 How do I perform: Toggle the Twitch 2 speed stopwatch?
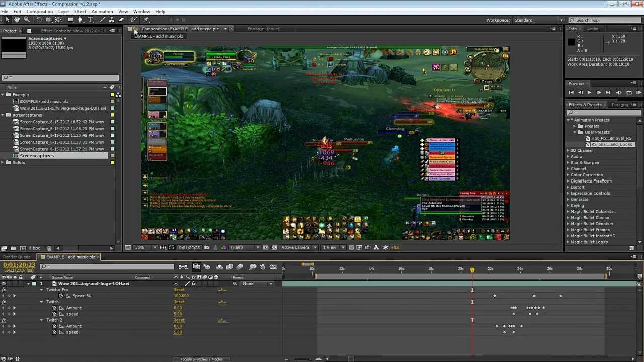tap(55, 332)
